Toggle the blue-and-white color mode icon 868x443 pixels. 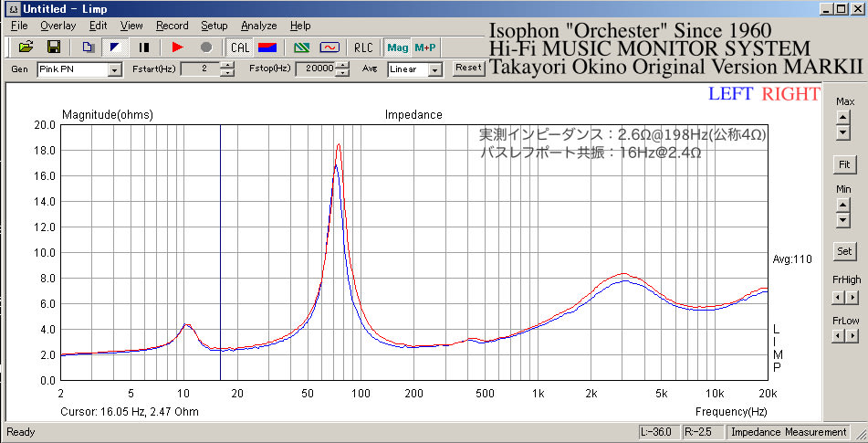pyautogui.click(x=116, y=47)
